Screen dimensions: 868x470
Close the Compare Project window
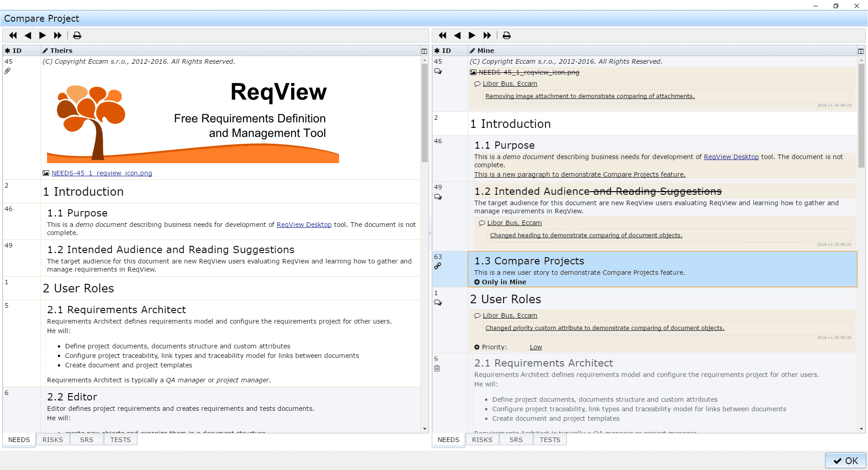pos(857,6)
